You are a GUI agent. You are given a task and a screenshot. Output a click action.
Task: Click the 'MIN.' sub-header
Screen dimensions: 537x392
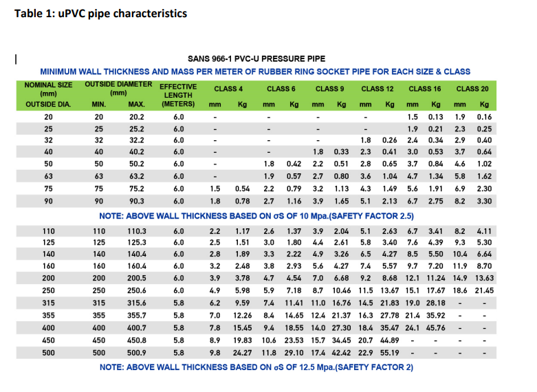click(x=98, y=104)
